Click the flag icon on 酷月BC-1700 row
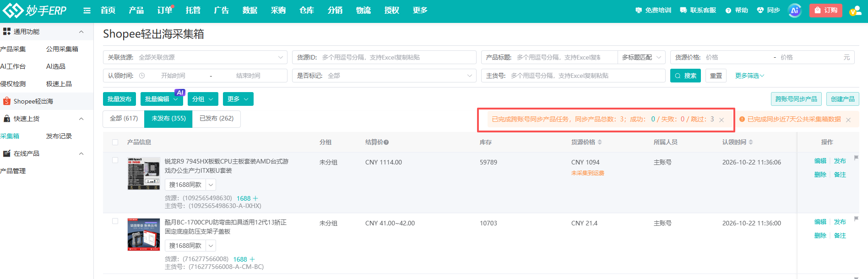Image resolution: width=868 pixels, height=279 pixels. point(856,219)
